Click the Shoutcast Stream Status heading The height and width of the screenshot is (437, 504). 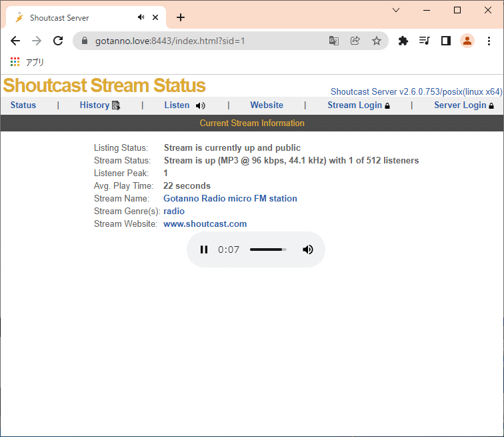[x=105, y=85]
